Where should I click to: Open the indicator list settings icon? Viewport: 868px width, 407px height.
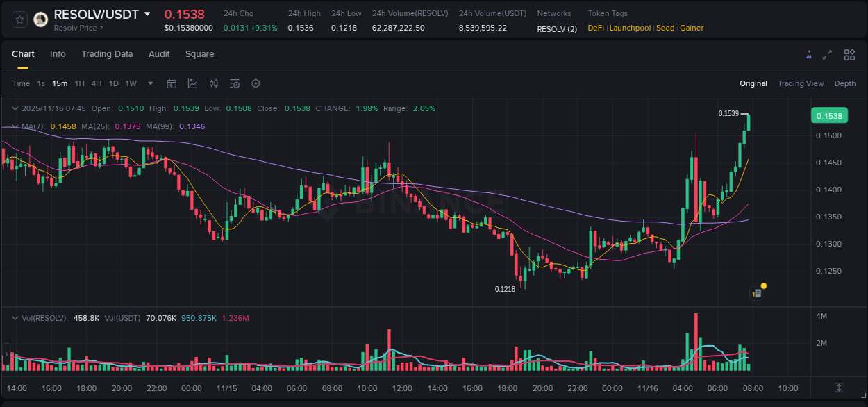tap(235, 83)
